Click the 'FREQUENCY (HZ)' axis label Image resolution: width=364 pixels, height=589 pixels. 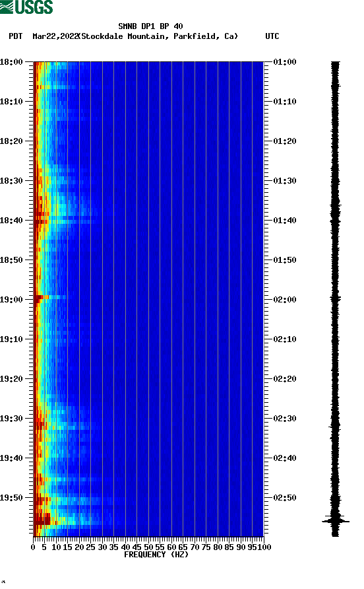click(x=156, y=555)
